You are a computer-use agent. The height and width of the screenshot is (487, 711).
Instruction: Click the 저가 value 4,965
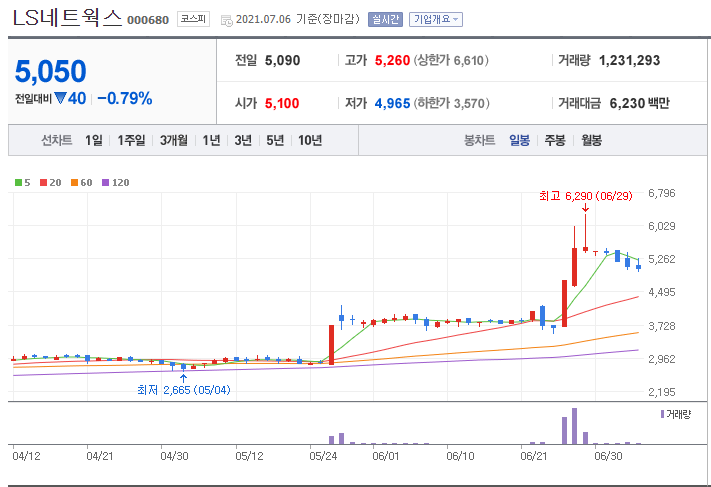pos(392,103)
